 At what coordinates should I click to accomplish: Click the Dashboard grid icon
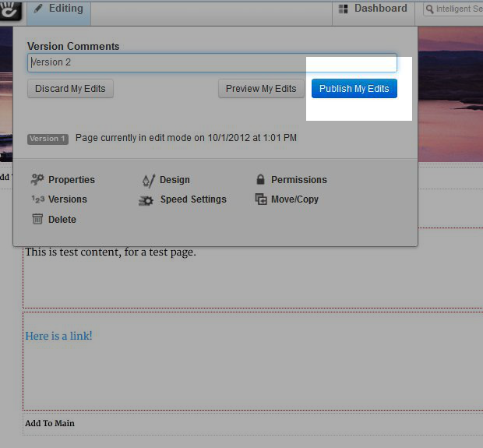point(344,9)
